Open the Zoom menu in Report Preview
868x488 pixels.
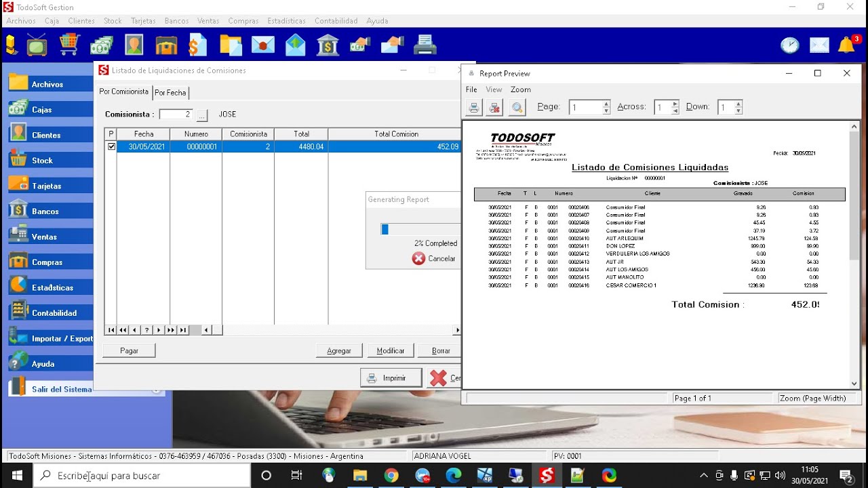521,89
